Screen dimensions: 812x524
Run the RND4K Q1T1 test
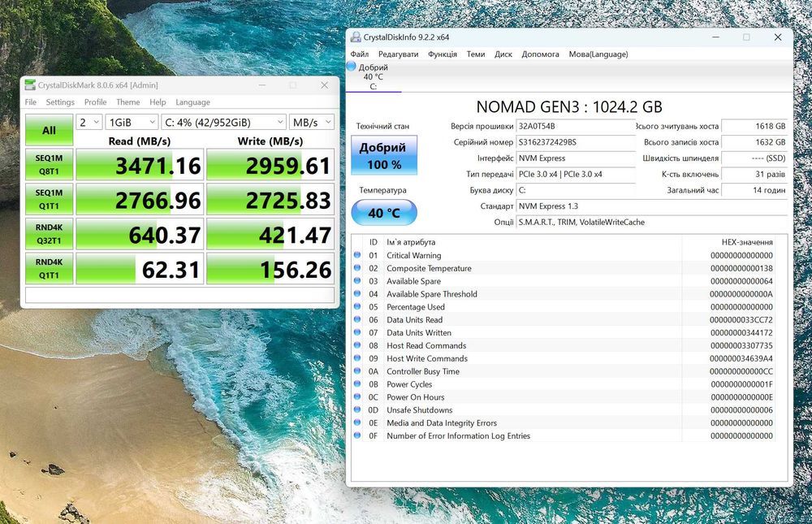click(50, 268)
